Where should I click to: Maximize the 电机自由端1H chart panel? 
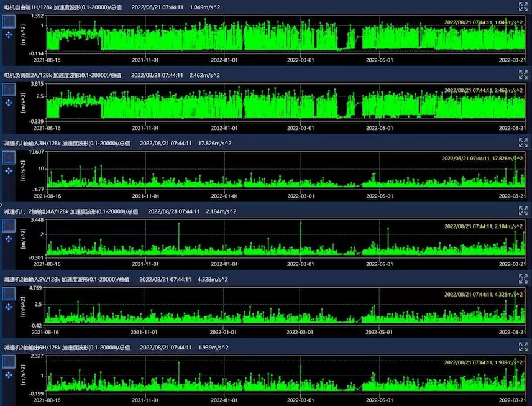(x=523, y=6)
